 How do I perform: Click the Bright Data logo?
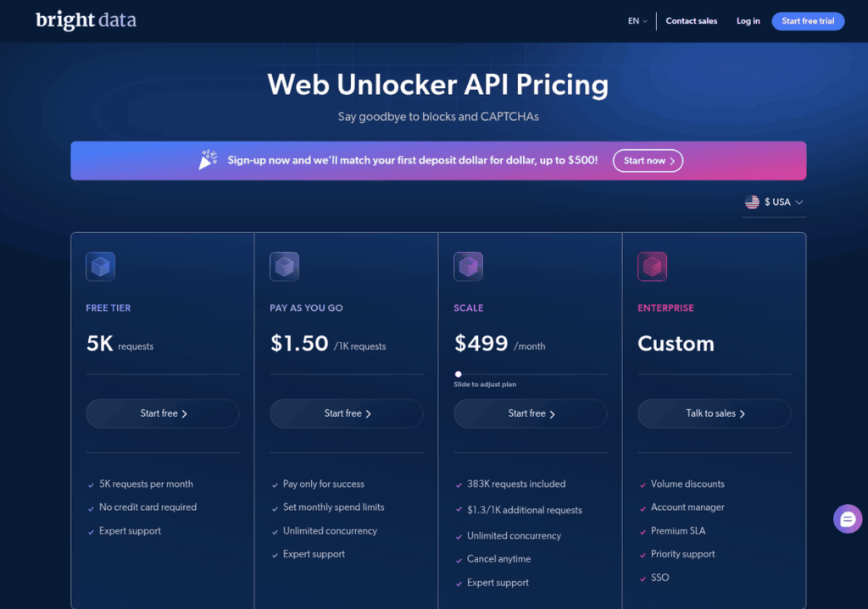pyautogui.click(x=86, y=20)
